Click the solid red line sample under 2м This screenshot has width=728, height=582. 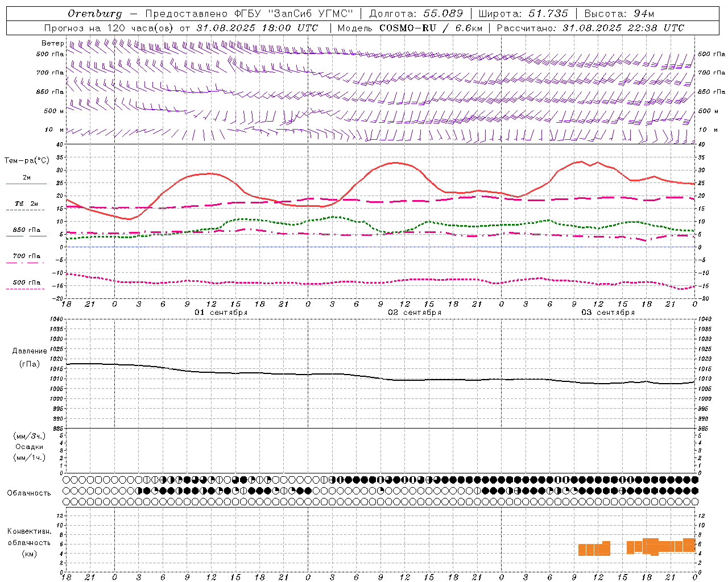(x=26, y=184)
